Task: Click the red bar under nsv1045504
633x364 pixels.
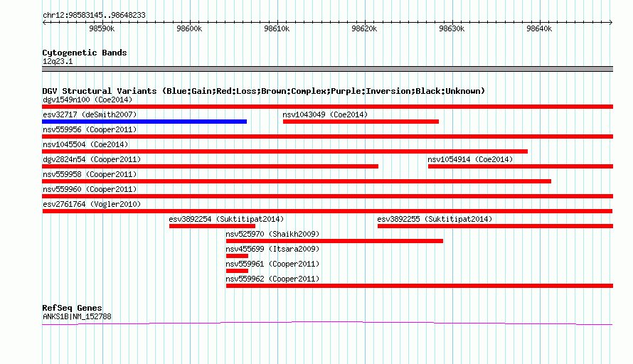Action: point(284,151)
